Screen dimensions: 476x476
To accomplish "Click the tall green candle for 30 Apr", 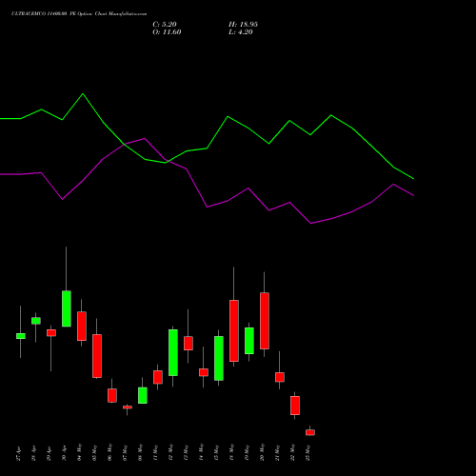I will [x=67, y=308].
